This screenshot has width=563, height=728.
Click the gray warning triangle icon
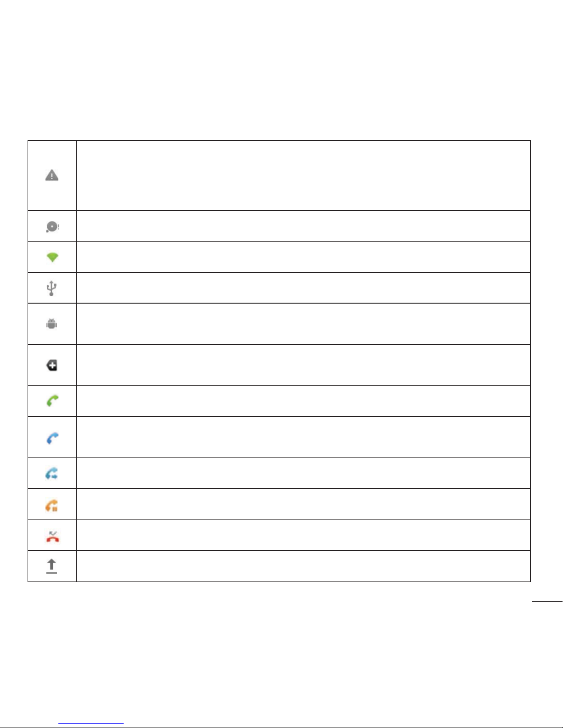(x=52, y=175)
